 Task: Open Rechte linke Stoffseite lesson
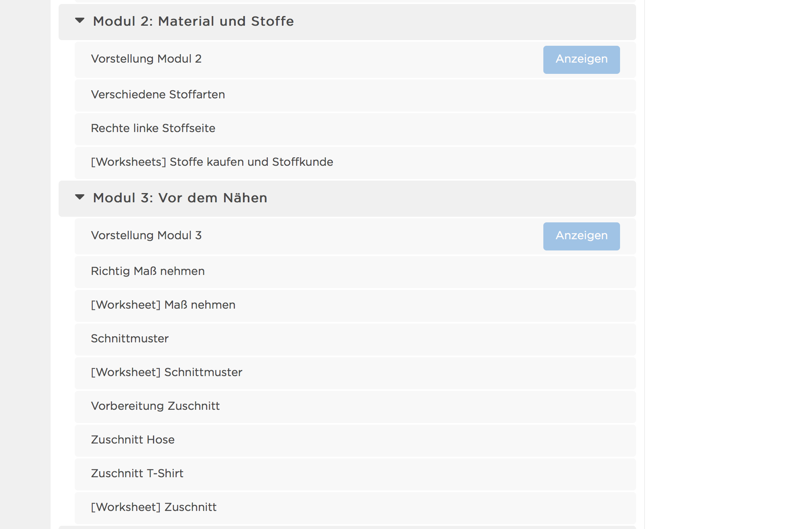point(153,128)
